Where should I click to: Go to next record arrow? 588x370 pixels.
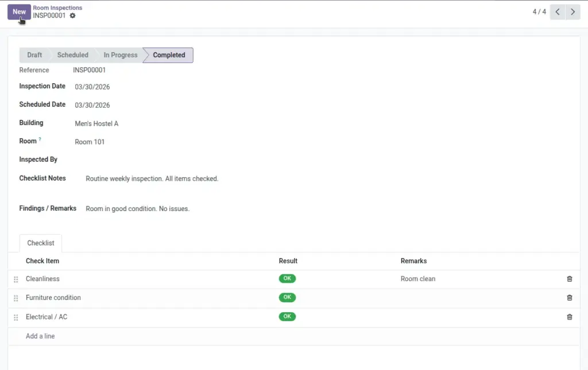[572, 12]
